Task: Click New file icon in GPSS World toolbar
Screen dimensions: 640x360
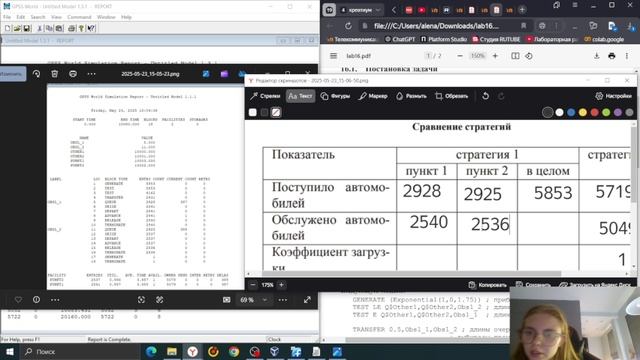Action: pyautogui.click(x=7, y=28)
